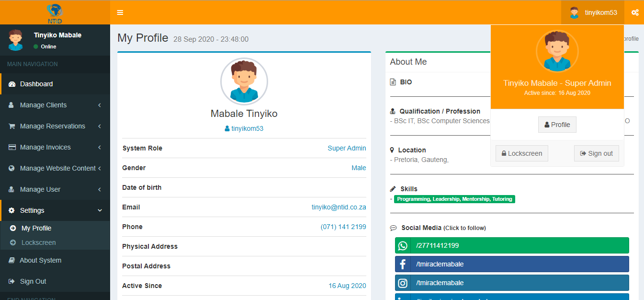Screen dimensions: 644x300
Task: Expand the Manage Reservations menu
Action: [x=55, y=126]
